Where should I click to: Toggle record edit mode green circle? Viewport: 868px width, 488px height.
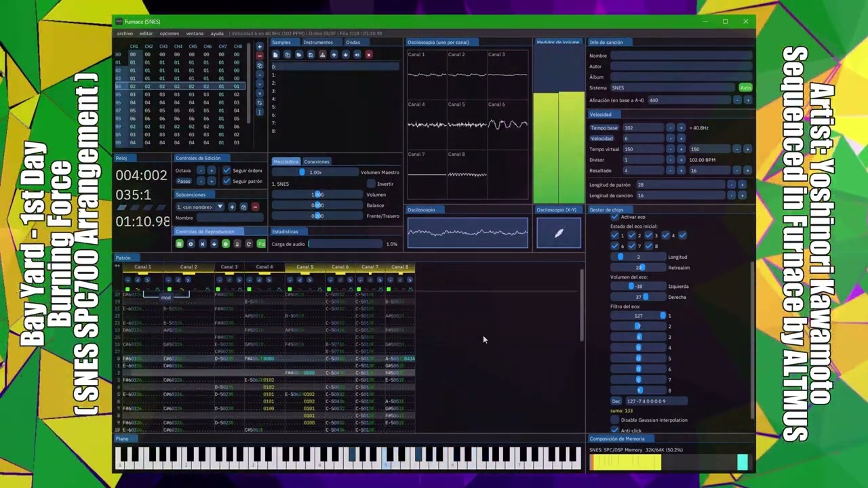(x=226, y=244)
